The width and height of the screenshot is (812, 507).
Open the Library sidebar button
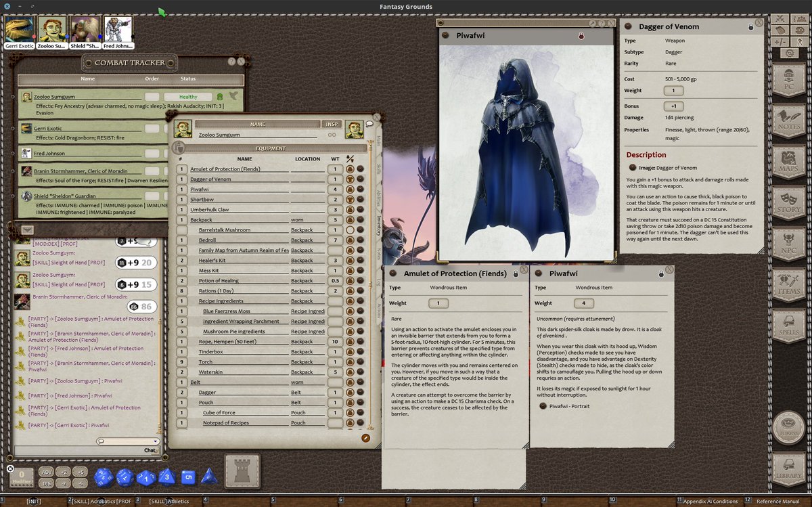pyautogui.click(x=788, y=470)
